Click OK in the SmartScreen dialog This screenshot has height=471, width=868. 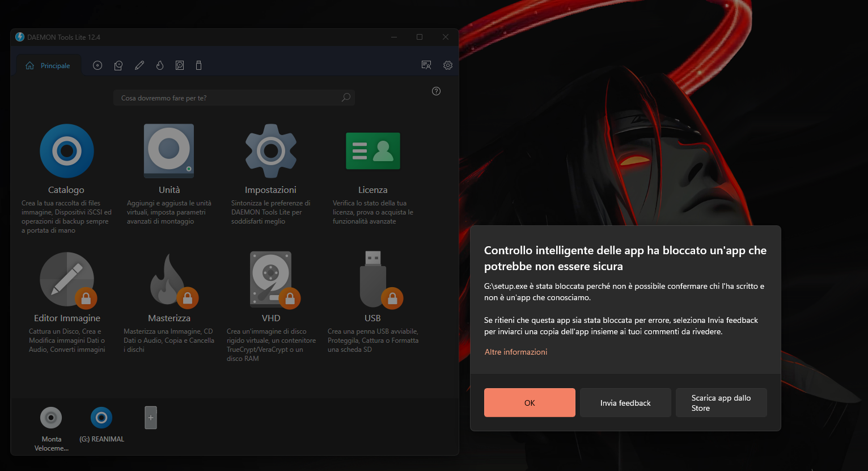click(530, 403)
